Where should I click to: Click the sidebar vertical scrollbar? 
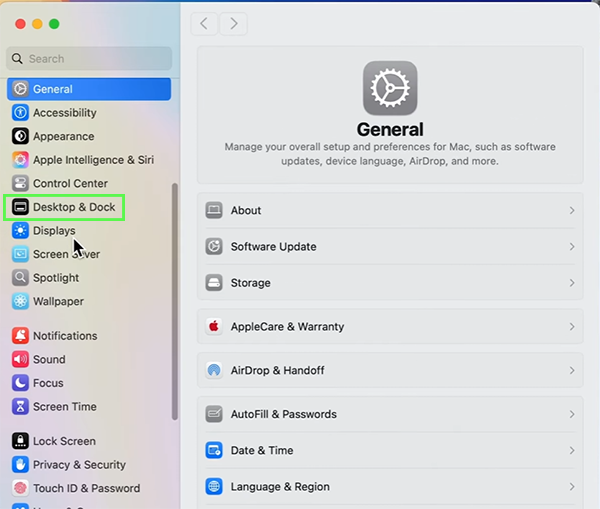[175, 302]
